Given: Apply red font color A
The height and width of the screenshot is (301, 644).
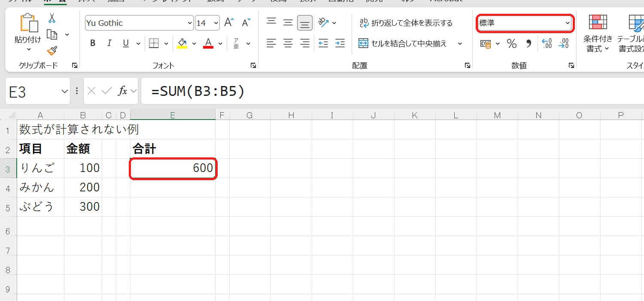Looking at the screenshot, I should [x=209, y=43].
